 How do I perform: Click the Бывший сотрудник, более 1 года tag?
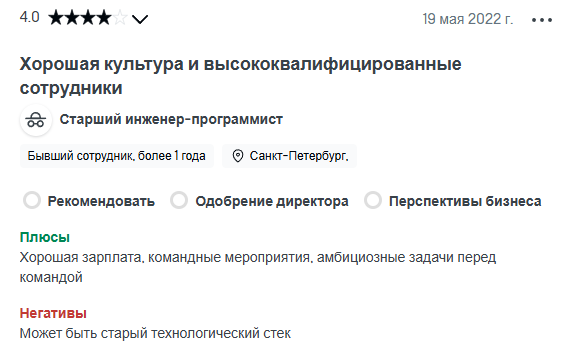pos(117,156)
